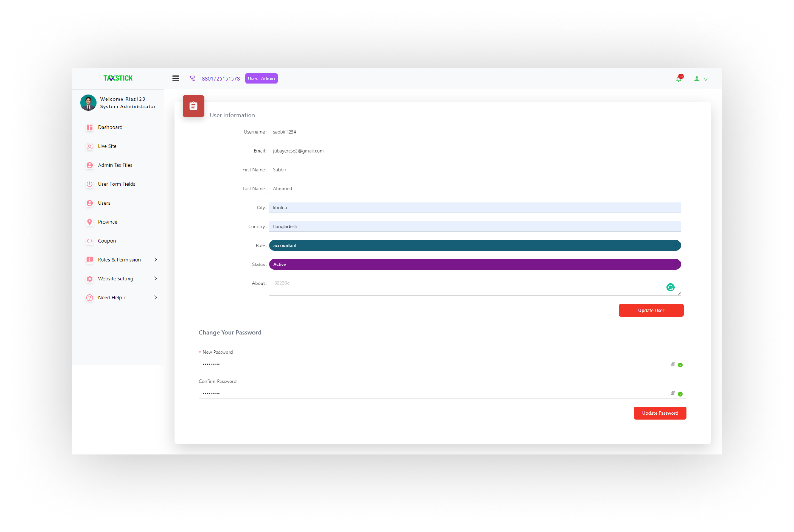Click the phone call icon

[193, 78]
